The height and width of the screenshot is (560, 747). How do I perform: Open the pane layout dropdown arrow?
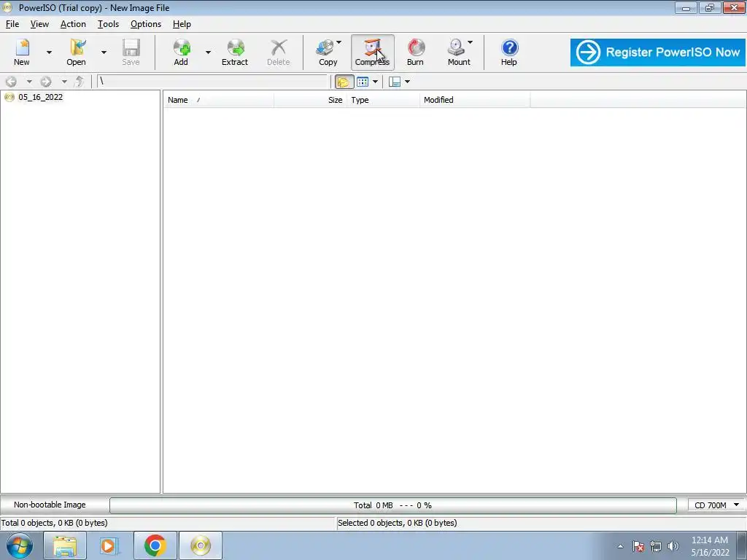coord(407,82)
